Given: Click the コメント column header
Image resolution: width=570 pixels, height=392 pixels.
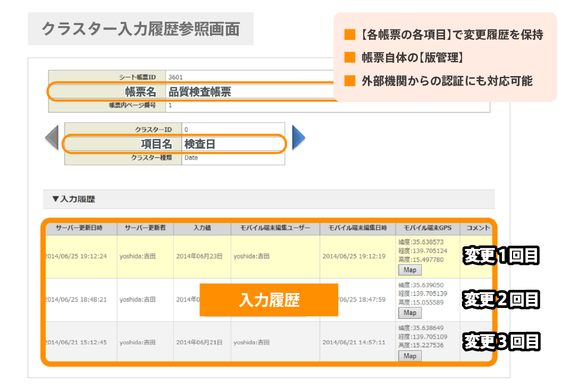Looking at the screenshot, I should coord(477,228).
